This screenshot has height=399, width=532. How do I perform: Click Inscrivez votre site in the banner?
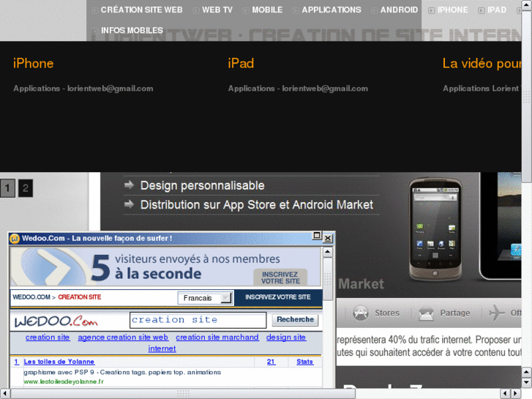pos(280,277)
